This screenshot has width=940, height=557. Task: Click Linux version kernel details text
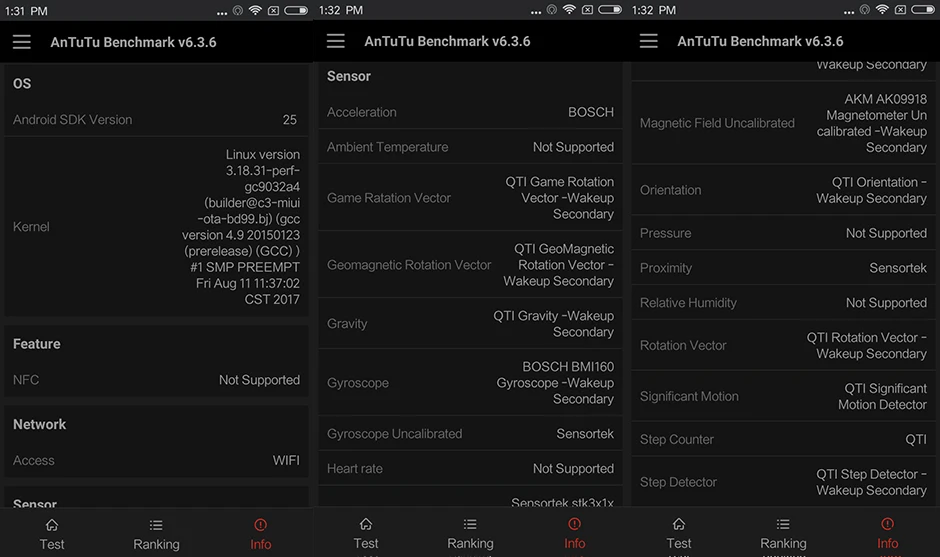[241, 227]
